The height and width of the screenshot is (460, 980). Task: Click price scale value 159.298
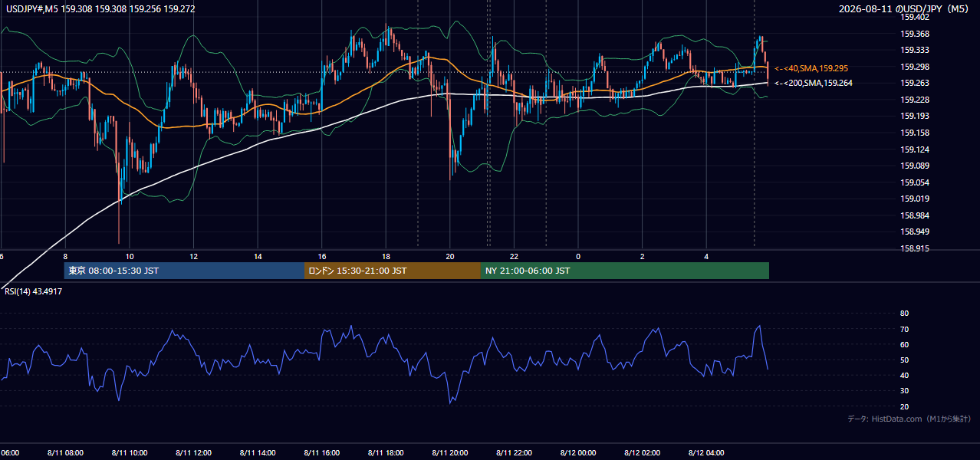coord(915,67)
